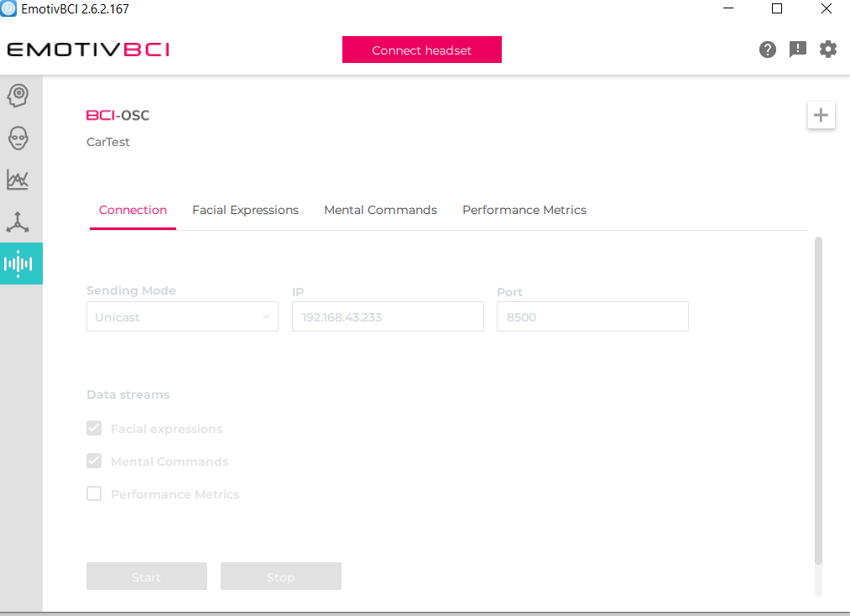
Task: Open the Mental Commands tab
Action: [x=380, y=210]
